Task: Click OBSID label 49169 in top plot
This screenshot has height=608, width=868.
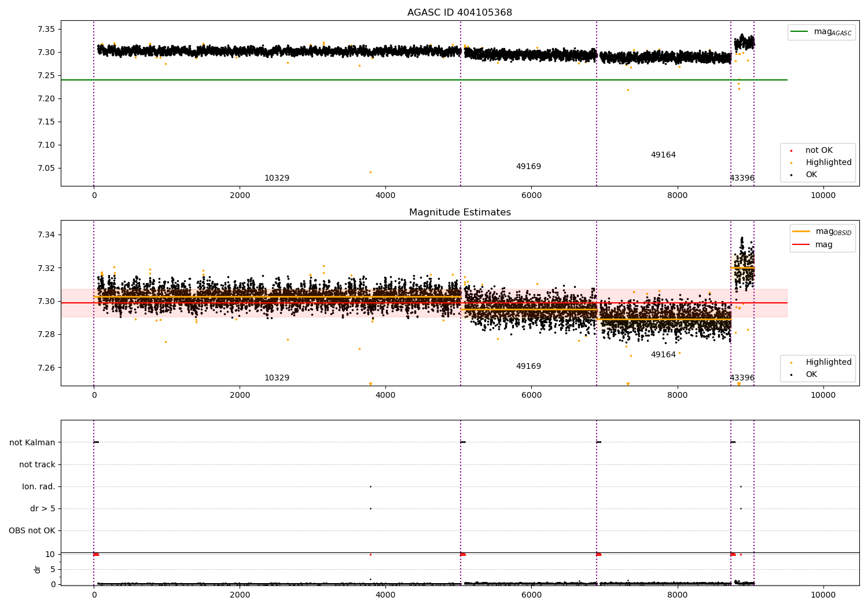Action: [x=528, y=167]
